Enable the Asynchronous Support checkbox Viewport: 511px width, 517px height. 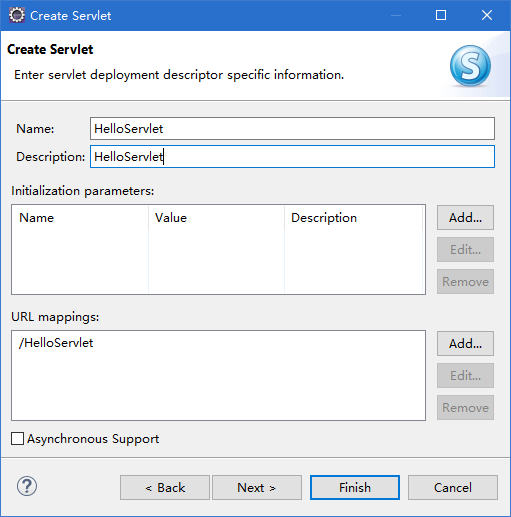(x=17, y=439)
